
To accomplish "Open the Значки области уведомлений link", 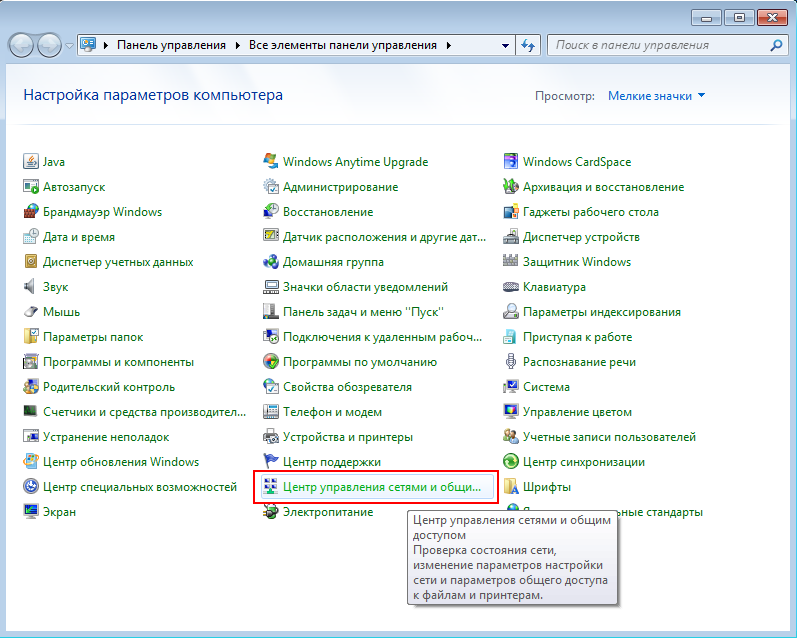I will point(365,286).
